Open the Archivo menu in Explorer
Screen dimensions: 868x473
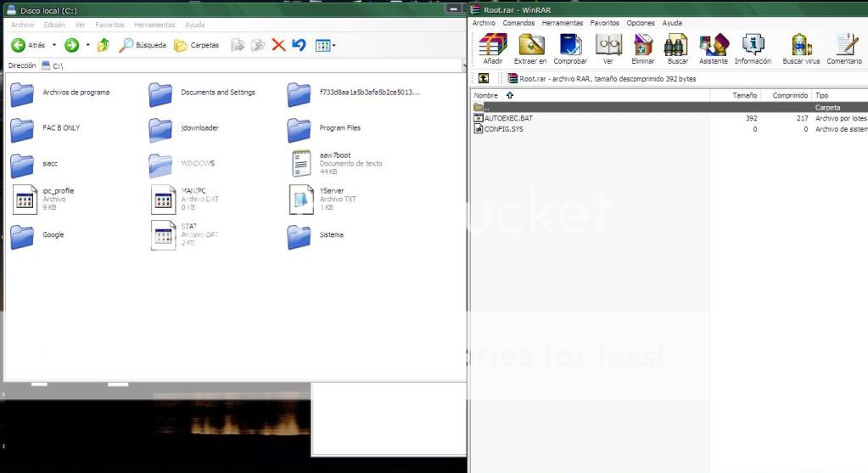pos(22,25)
